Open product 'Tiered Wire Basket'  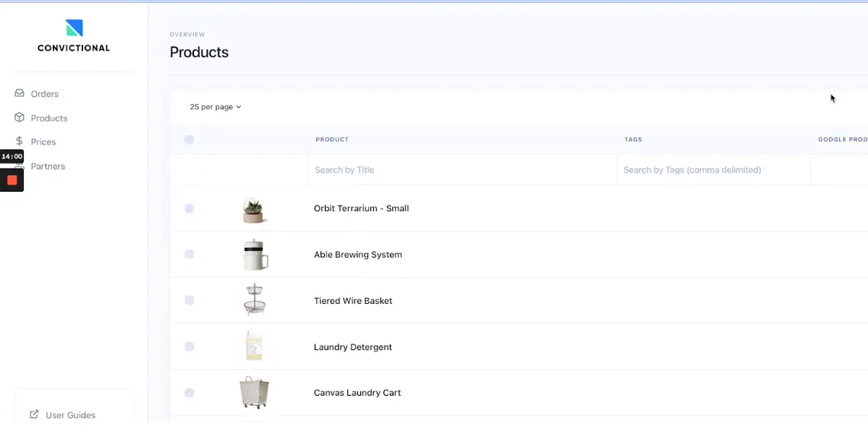click(353, 301)
